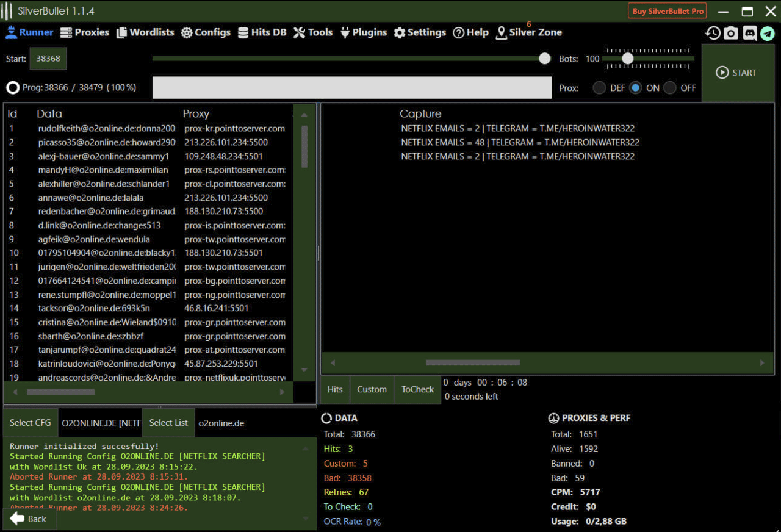
Task: Click the data list scroll-up arrow
Action: pyautogui.click(x=304, y=115)
